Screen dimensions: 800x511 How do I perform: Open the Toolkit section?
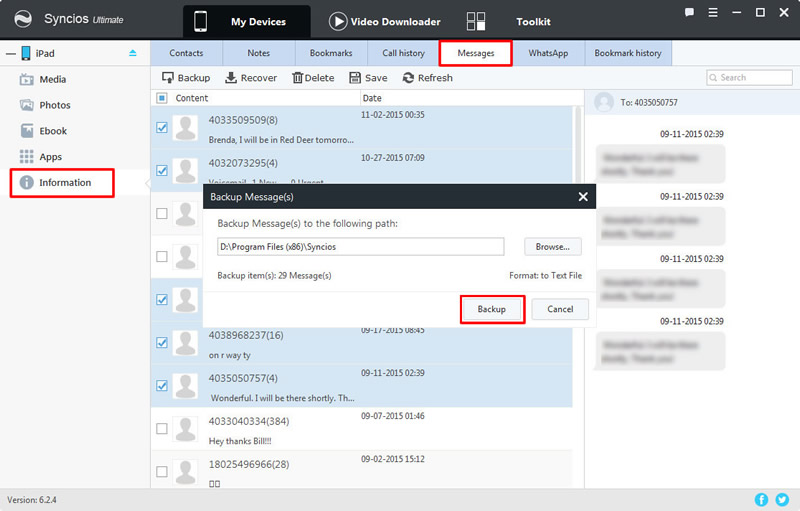508,21
